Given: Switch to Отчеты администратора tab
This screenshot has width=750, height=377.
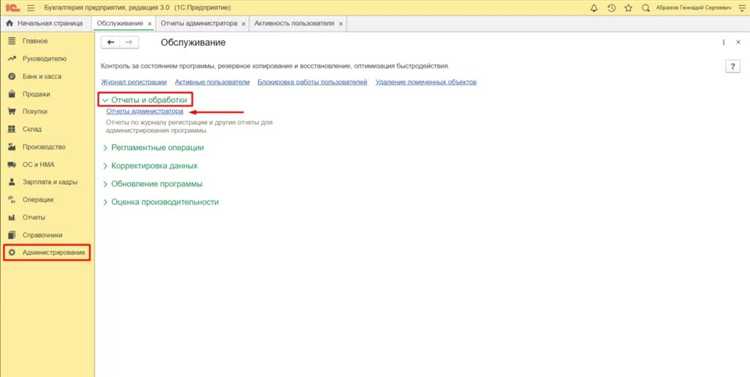Looking at the screenshot, I should tap(199, 23).
